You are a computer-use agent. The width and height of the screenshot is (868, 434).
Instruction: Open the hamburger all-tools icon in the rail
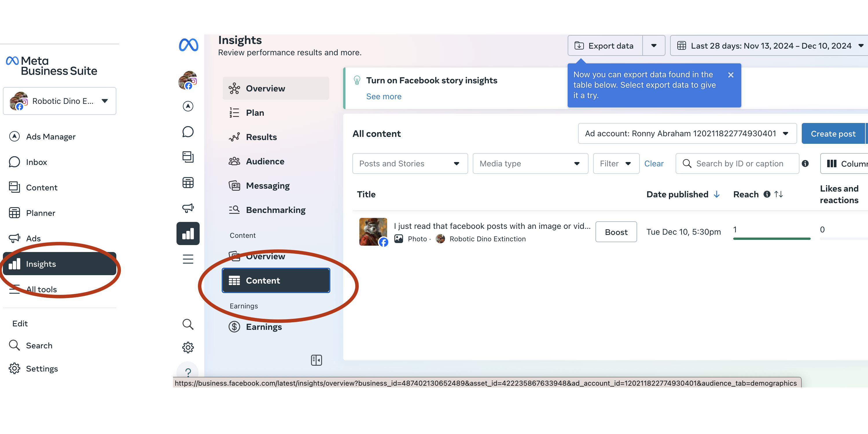188,259
